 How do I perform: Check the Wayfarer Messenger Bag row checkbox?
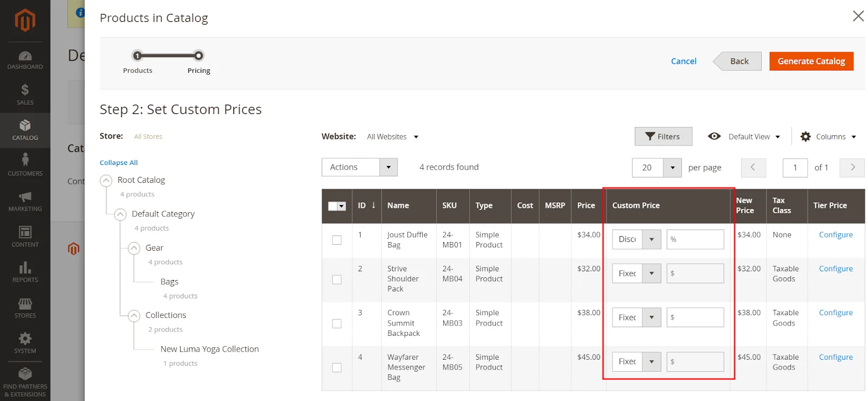point(337,367)
